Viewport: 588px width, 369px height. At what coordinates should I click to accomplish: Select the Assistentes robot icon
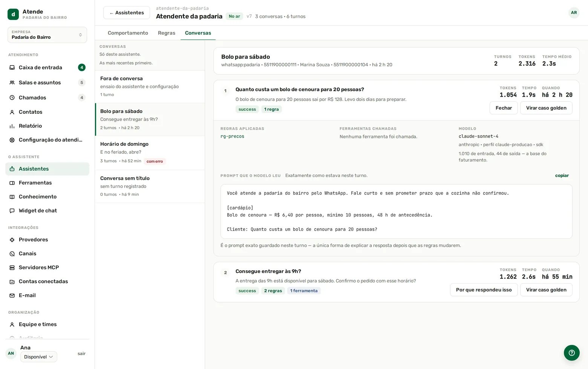click(x=12, y=169)
